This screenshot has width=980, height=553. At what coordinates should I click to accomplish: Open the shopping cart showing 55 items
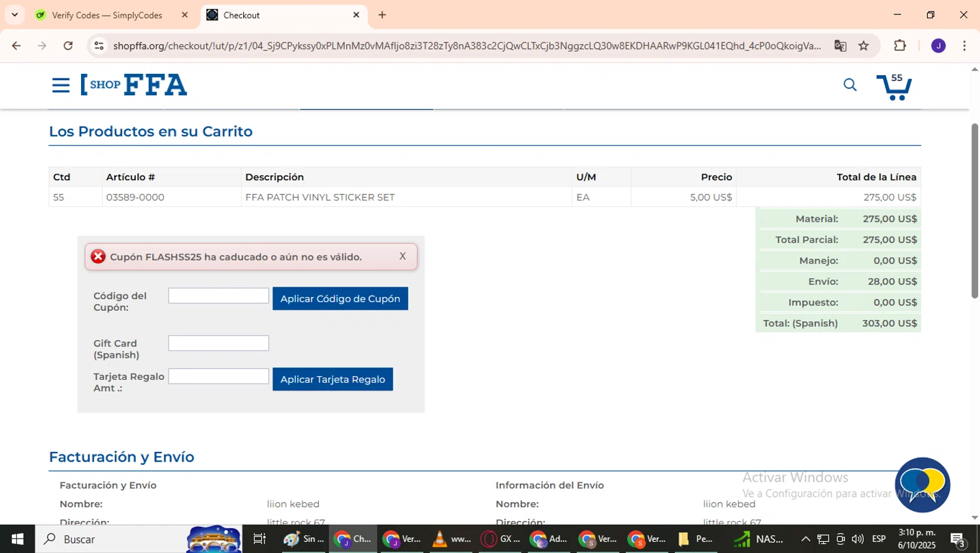(x=894, y=86)
